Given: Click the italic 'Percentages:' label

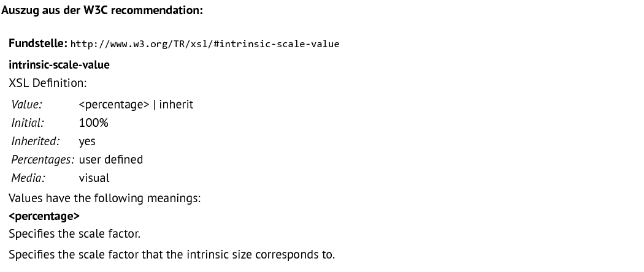Looking at the screenshot, I should tap(43, 160).
